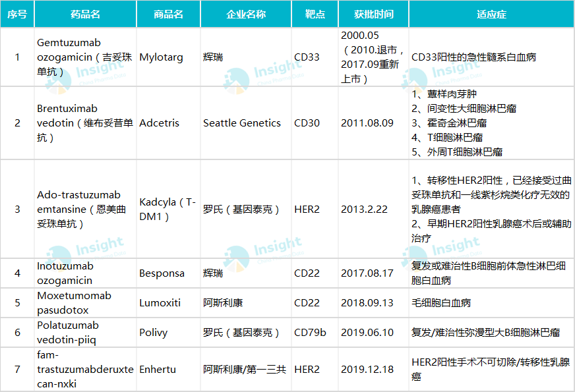Image resolution: width=575 pixels, height=392 pixels.
Task: Select the Polivy trade name cell
Action: (168, 333)
